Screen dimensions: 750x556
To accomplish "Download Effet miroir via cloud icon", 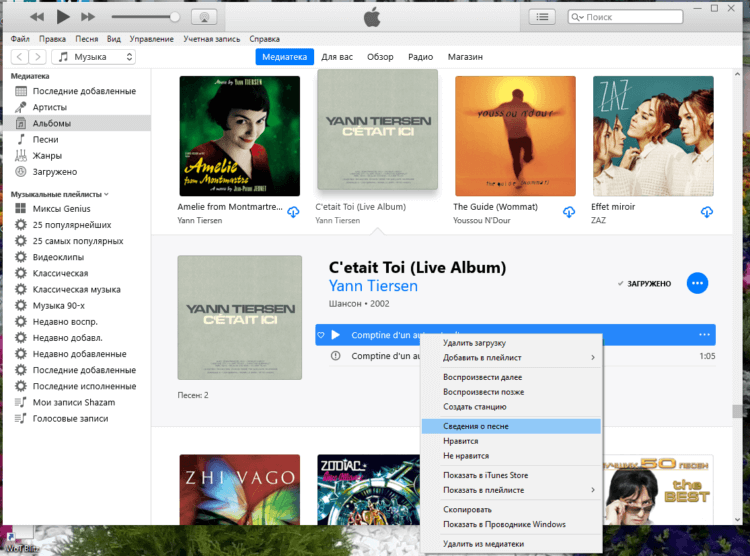I will 706,212.
